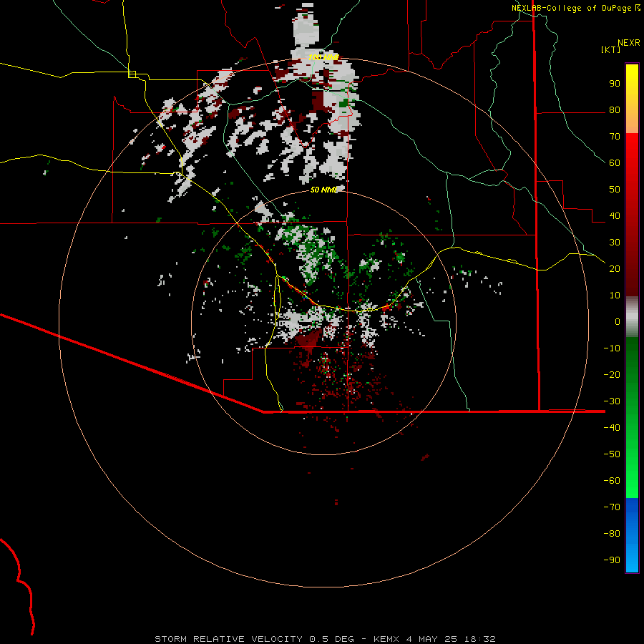The image size is (644, 644).
Task: Click the -60 value on velocity scale
Action: tap(612, 481)
